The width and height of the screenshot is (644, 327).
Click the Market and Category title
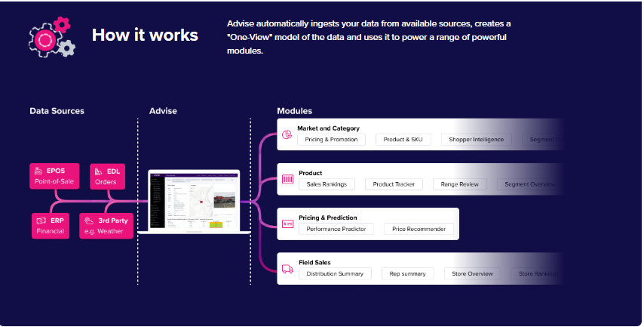328,128
